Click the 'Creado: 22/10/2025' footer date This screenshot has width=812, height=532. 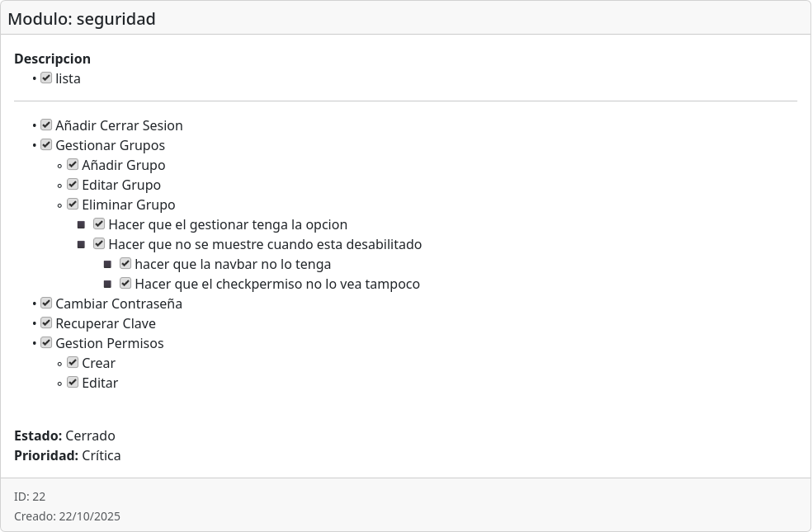click(x=67, y=516)
